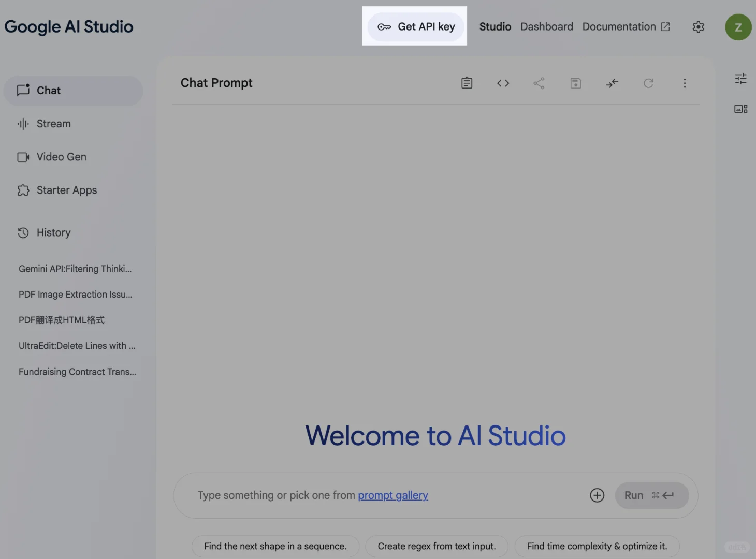Click the Get API key button

[x=415, y=26]
